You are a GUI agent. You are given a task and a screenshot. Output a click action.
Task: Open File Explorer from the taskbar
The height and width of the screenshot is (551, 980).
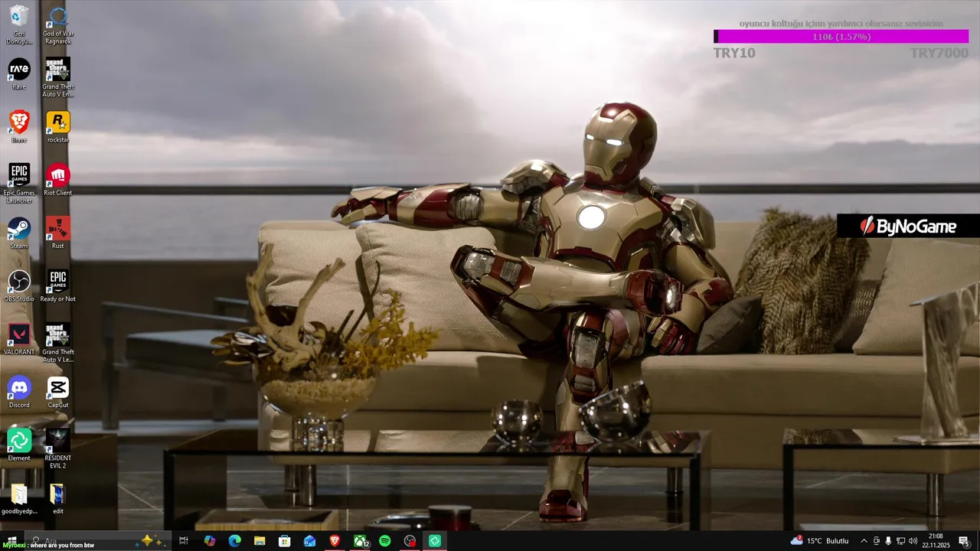pos(260,541)
